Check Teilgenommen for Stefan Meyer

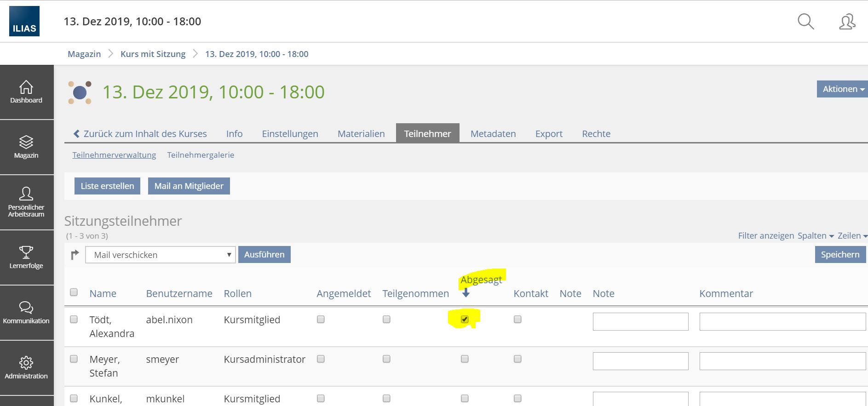386,359
